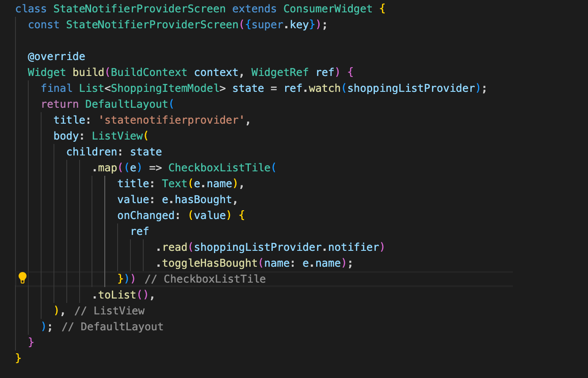Click the 'return' keyword
The image size is (588, 378).
click(60, 104)
